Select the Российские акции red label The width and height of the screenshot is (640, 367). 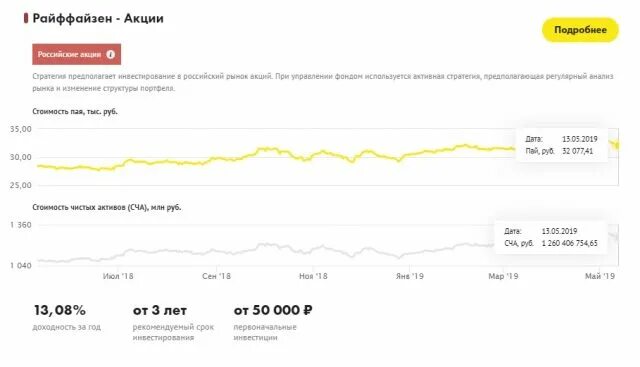[77, 54]
